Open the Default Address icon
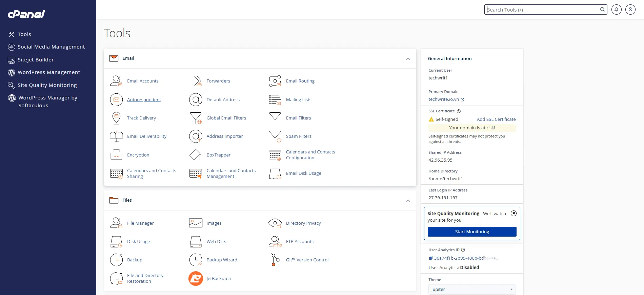This screenshot has height=295, width=644. coord(196,99)
